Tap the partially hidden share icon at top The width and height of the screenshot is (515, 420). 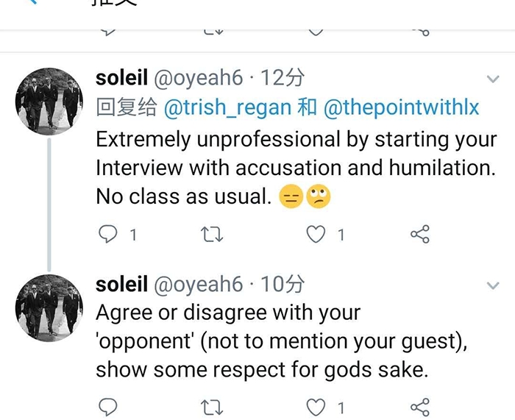(419, 31)
